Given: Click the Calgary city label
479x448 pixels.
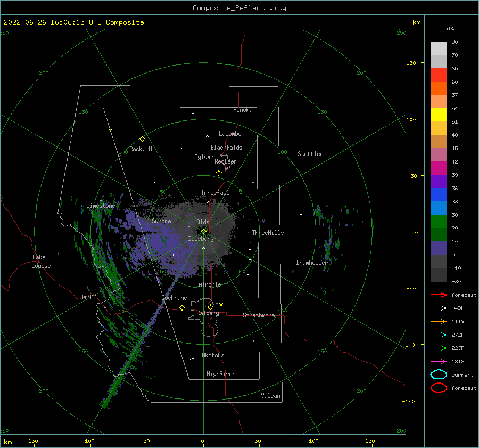Looking at the screenshot, I should pos(208,313).
